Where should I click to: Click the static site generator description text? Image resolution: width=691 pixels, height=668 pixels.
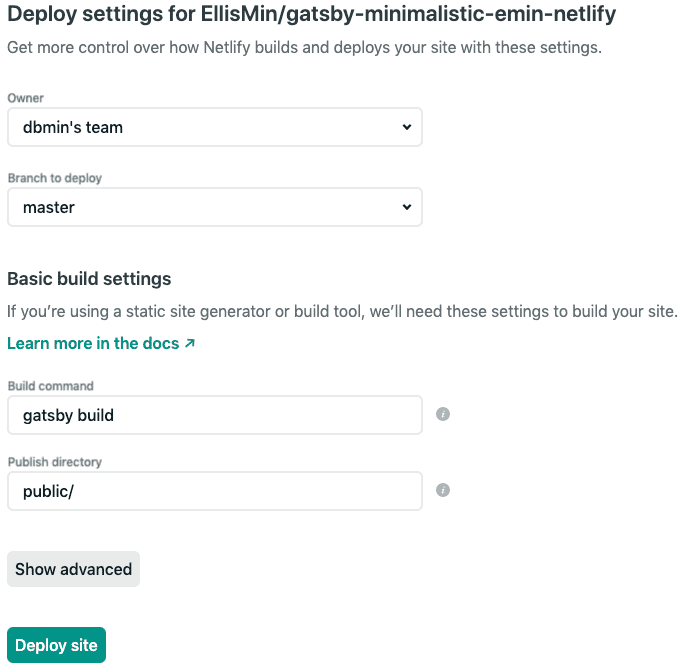pos(342,312)
